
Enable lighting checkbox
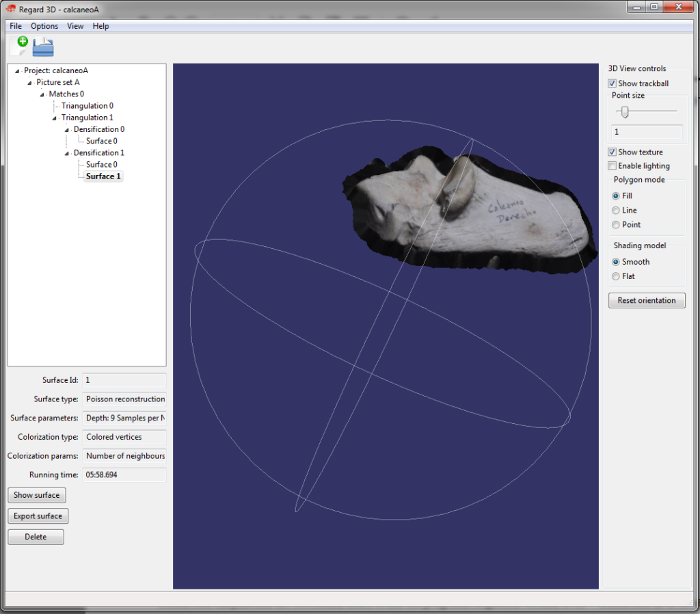(x=612, y=166)
